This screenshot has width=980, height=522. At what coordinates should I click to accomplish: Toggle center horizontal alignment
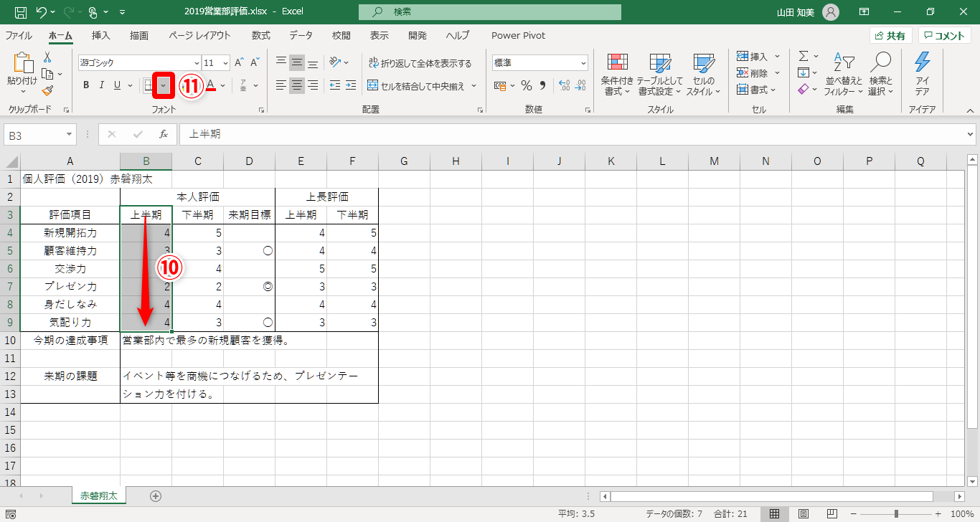(x=297, y=86)
